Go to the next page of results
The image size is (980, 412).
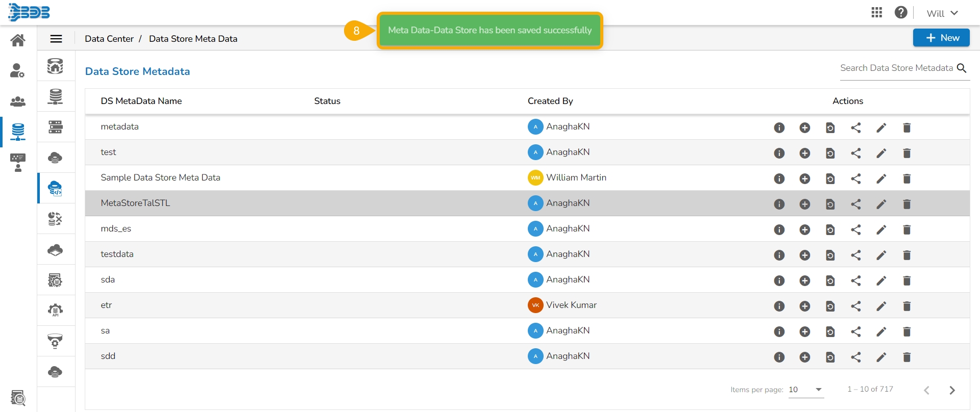pyautogui.click(x=952, y=390)
